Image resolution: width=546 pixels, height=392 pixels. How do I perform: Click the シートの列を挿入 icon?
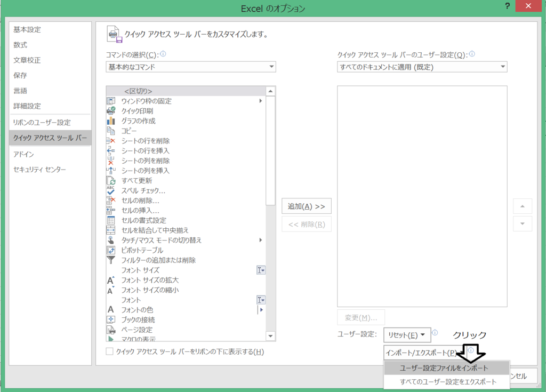(111, 170)
